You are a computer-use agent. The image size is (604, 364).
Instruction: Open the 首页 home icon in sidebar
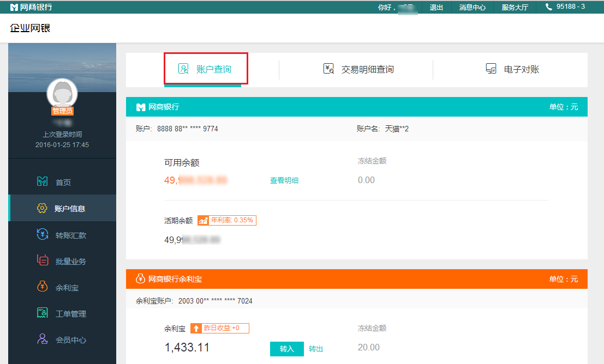(43, 182)
